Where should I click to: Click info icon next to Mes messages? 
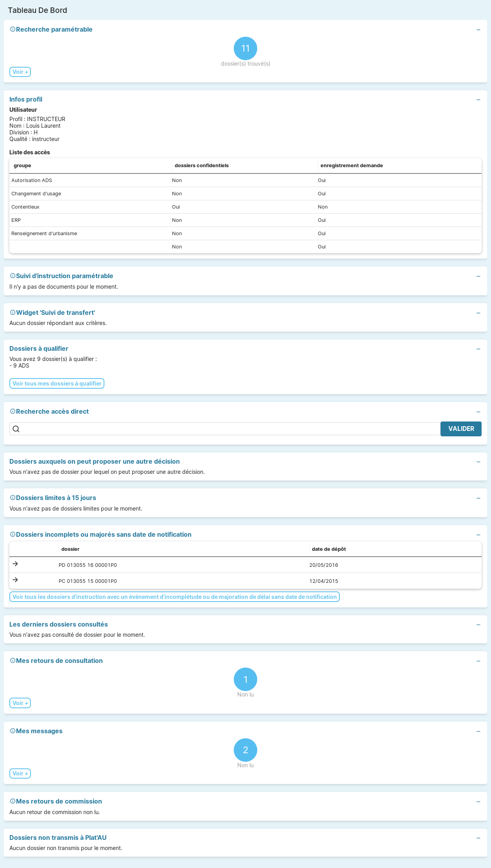tap(13, 731)
